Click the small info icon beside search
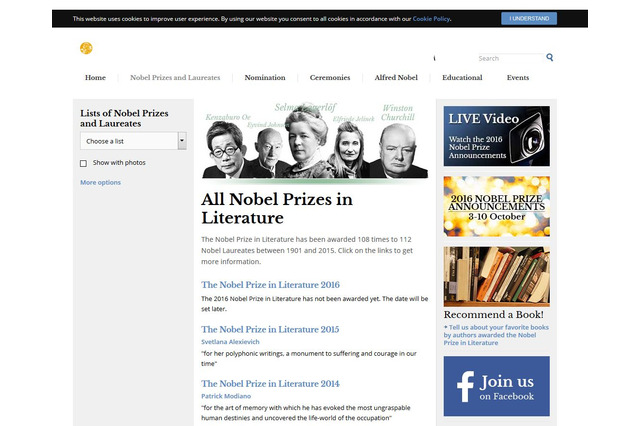Image resolution: width=640 pixels, height=426 pixels. point(433,58)
